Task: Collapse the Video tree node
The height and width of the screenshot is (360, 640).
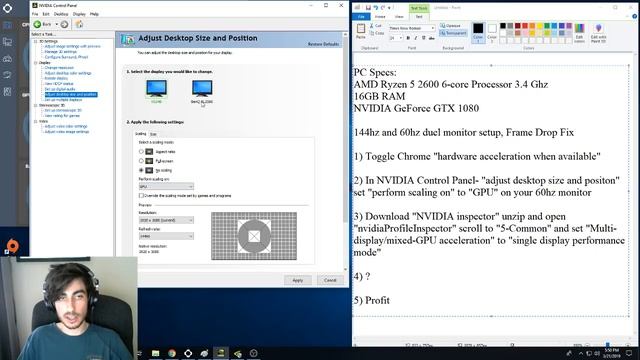Action: pyautogui.click(x=36, y=121)
